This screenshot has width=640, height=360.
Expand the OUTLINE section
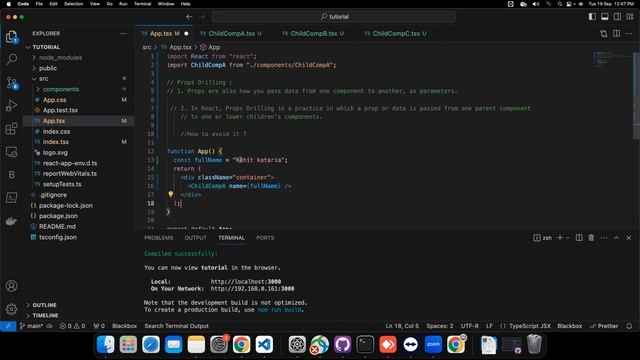44,305
